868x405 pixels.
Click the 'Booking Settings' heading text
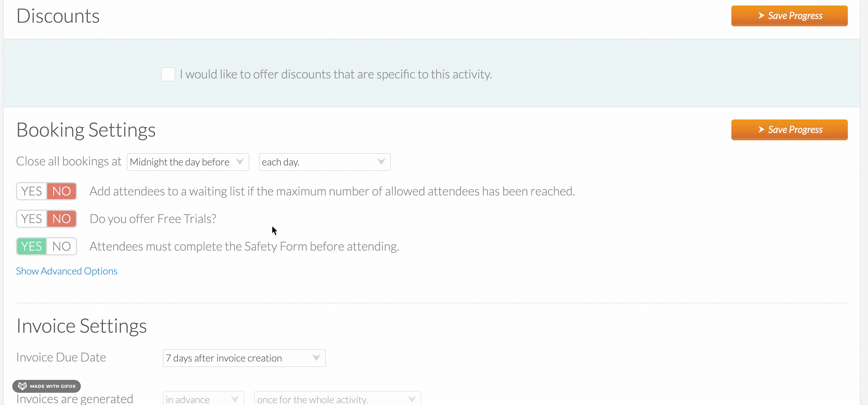(x=86, y=130)
